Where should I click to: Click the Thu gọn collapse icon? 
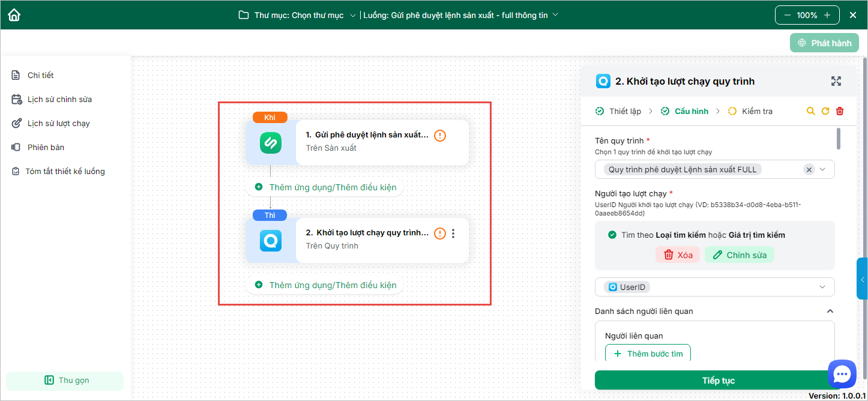pos(49,381)
